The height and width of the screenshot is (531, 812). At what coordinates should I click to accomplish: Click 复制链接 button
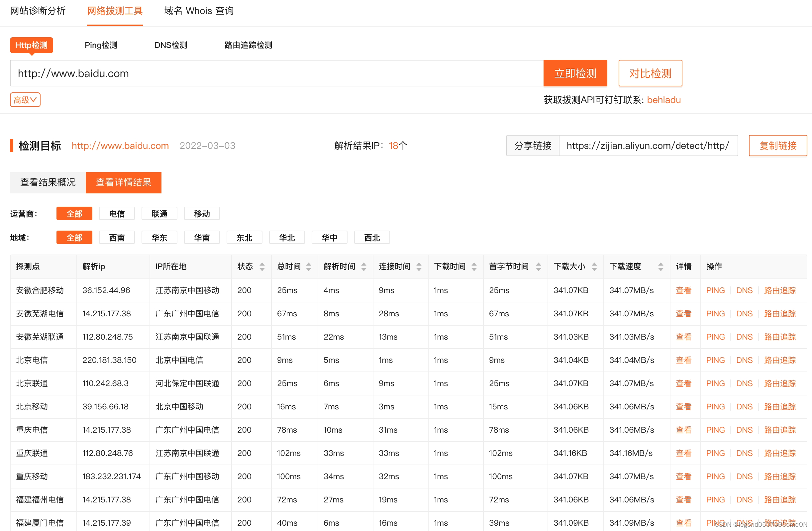tap(777, 146)
